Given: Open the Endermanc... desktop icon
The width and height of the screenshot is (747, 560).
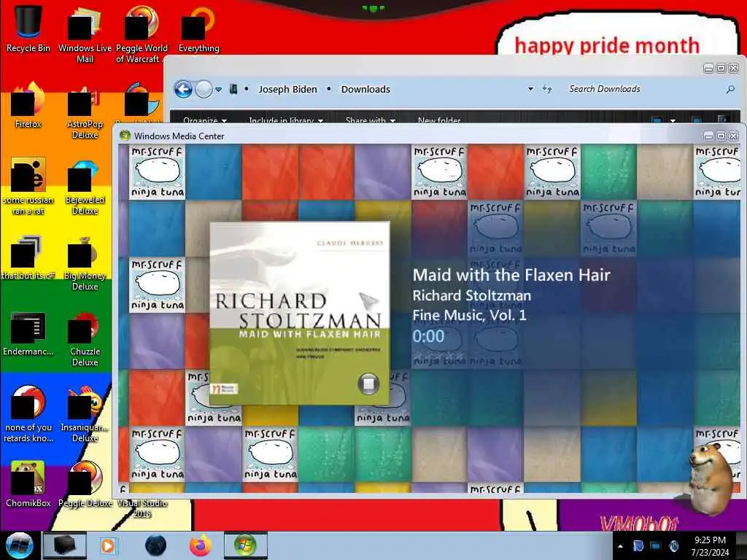Looking at the screenshot, I should tap(28, 333).
